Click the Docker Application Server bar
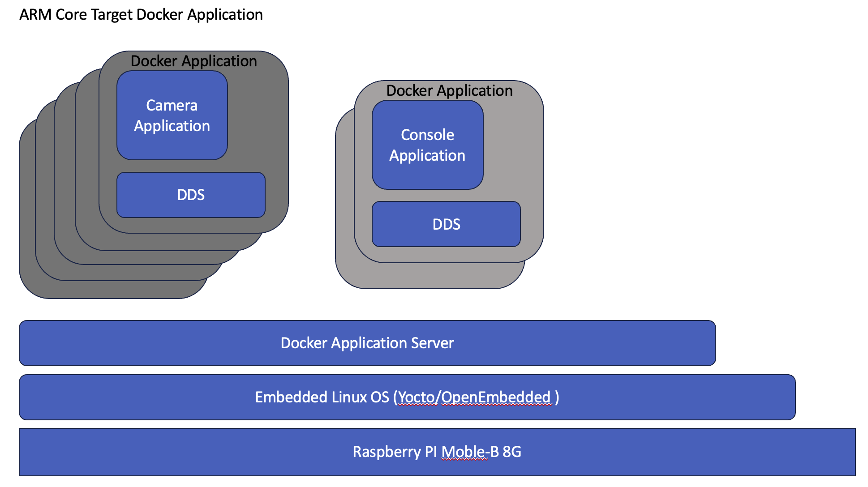This screenshot has height=487, width=868. click(367, 343)
